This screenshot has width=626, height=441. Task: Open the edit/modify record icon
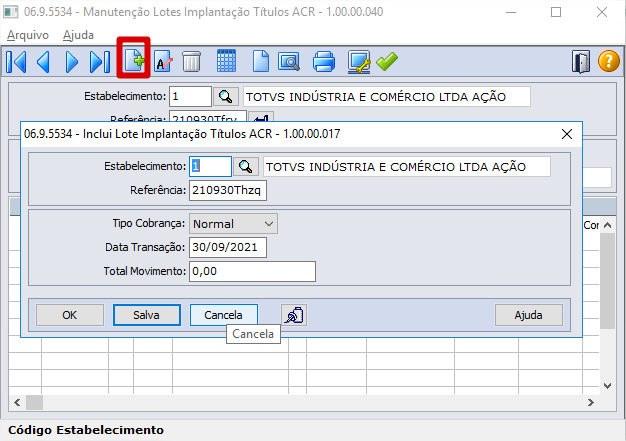pos(163,61)
